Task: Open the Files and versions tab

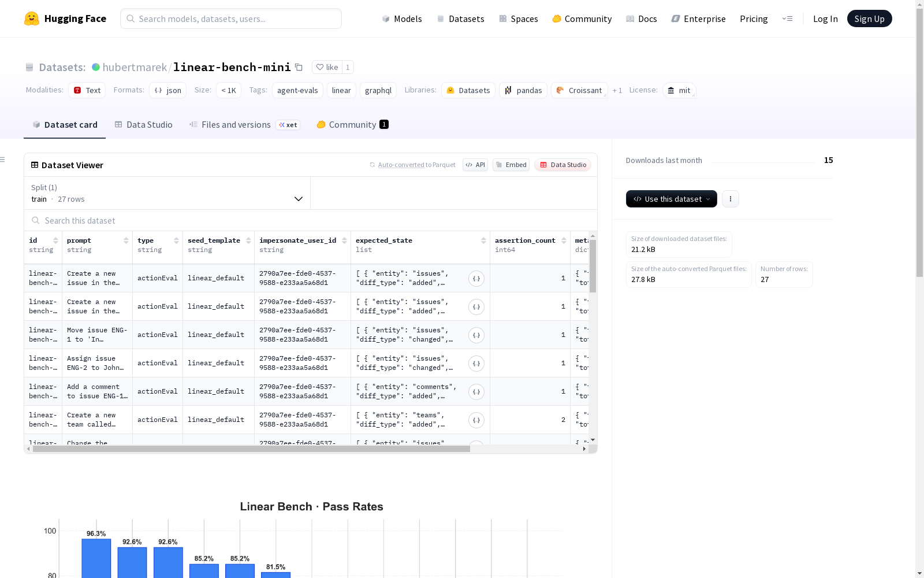Action: 244,125
